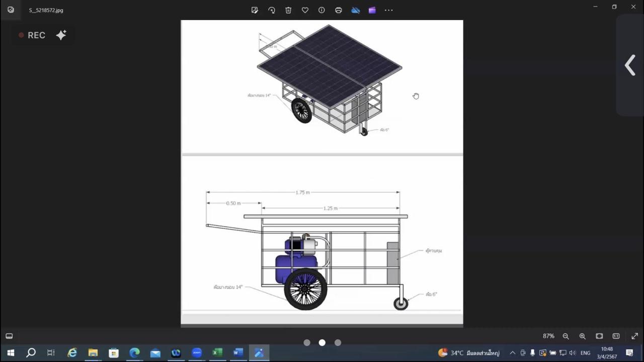
Task: View the image at actual size 1:1
Action: (x=616, y=336)
